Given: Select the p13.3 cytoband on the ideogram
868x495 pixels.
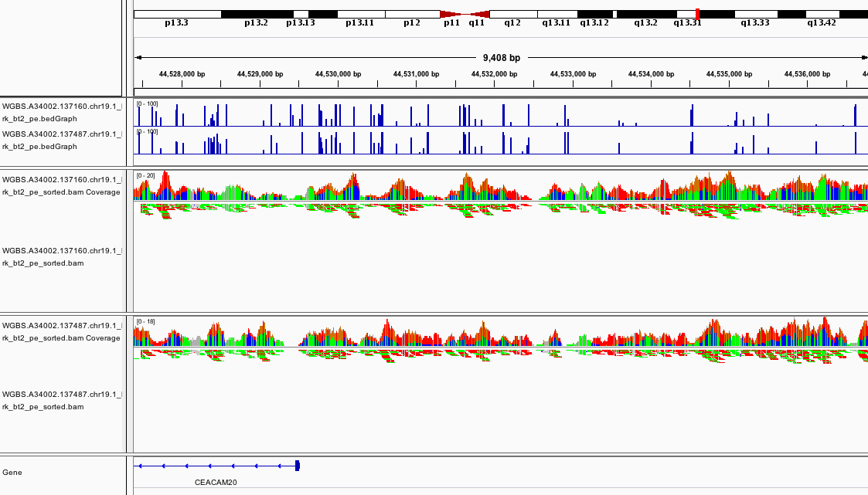Looking at the screenshot, I should (x=177, y=14).
